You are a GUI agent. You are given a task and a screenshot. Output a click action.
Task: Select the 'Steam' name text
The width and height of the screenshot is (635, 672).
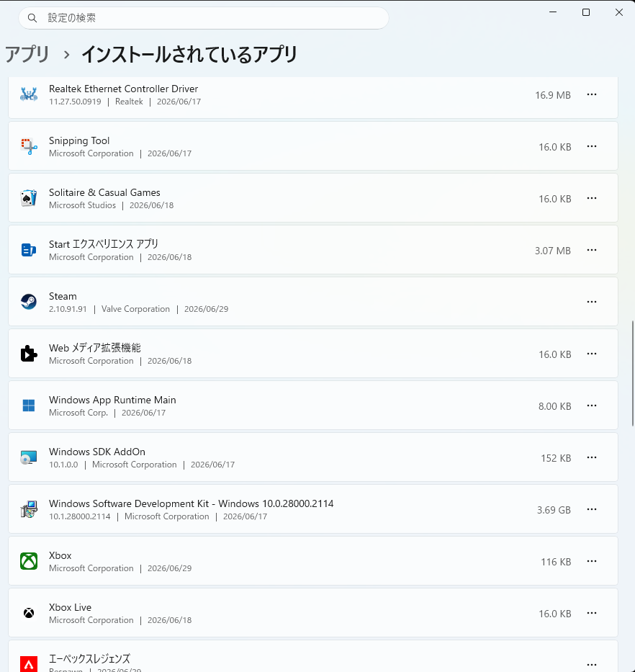(x=63, y=296)
